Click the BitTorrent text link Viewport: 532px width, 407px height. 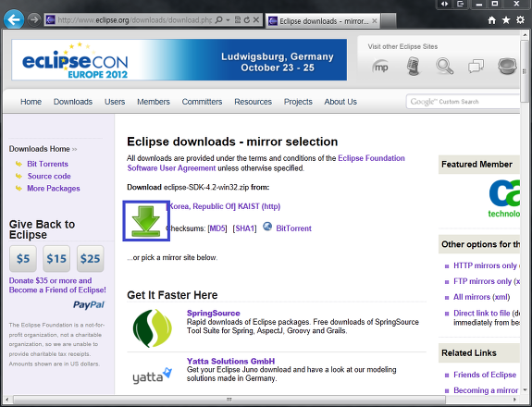[293, 228]
